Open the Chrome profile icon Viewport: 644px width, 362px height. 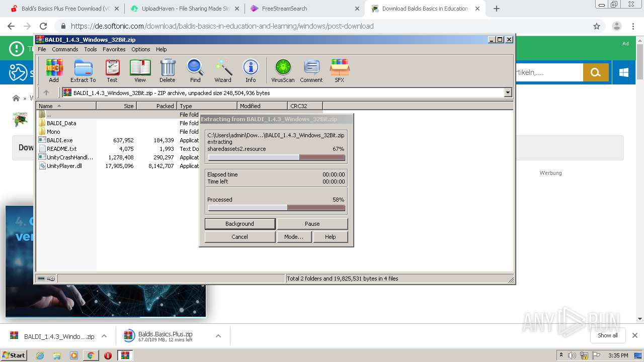click(616, 26)
